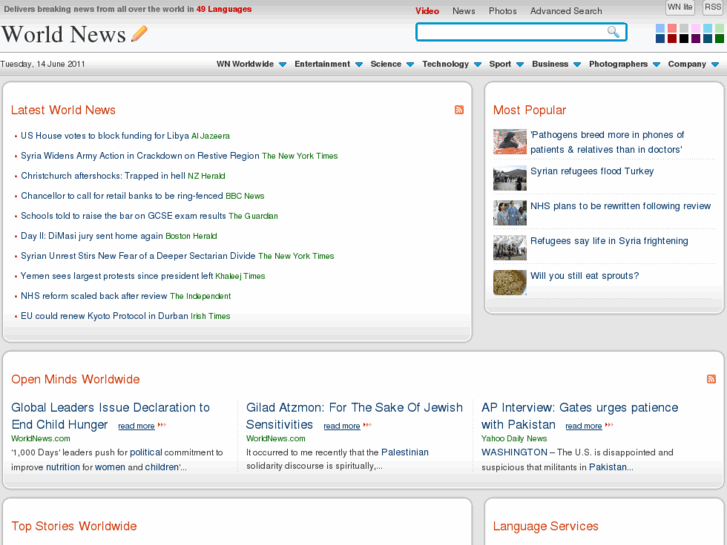The width and height of the screenshot is (727, 545).
Task: Open 'EU could renew Kyoto Protocol in Durban'
Action: click(x=104, y=316)
